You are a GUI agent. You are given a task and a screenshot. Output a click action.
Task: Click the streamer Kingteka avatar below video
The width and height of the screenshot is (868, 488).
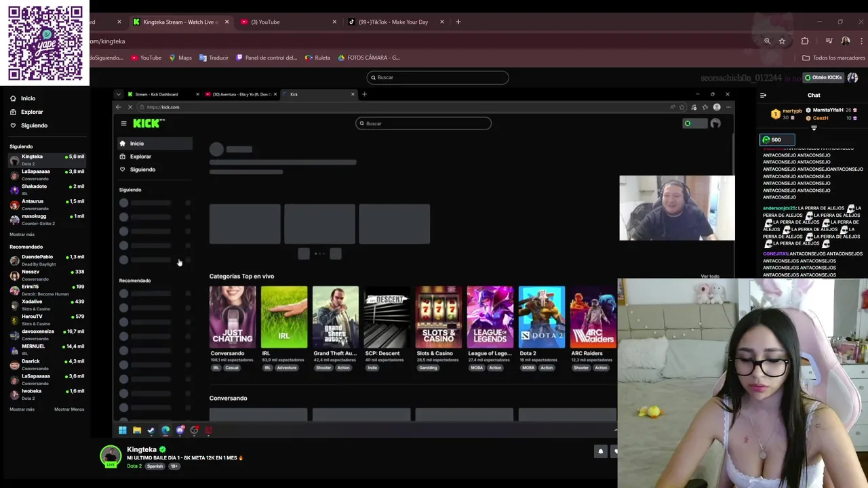111,456
